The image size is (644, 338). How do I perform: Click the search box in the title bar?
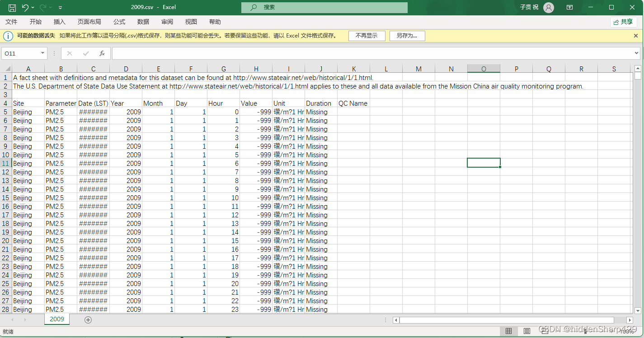[324, 7]
